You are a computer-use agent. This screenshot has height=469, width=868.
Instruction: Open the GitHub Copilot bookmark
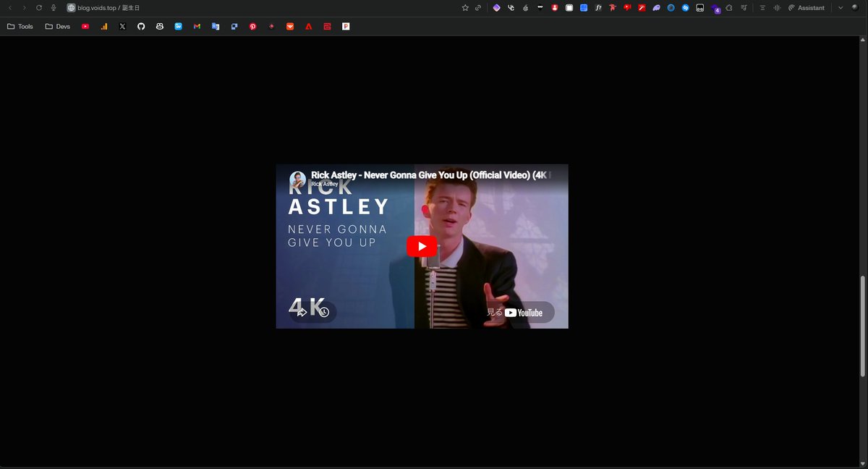pyautogui.click(x=160, y=26)
